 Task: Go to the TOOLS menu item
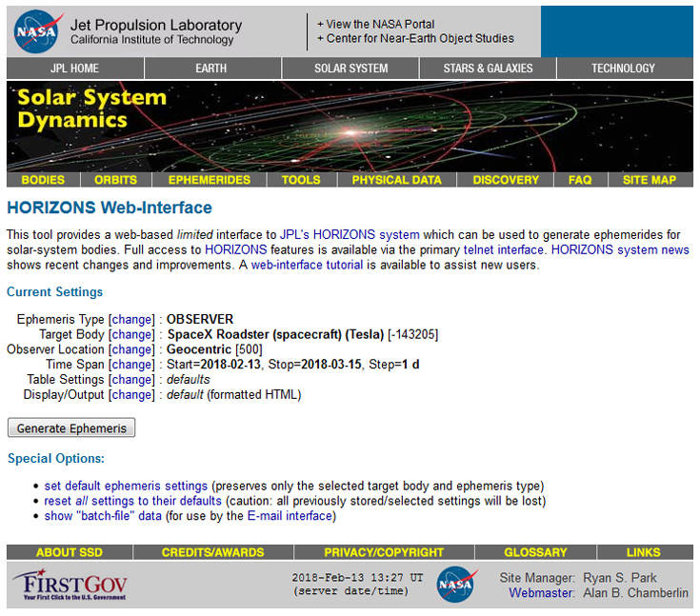pyautogui.click(x=301, y=180)
